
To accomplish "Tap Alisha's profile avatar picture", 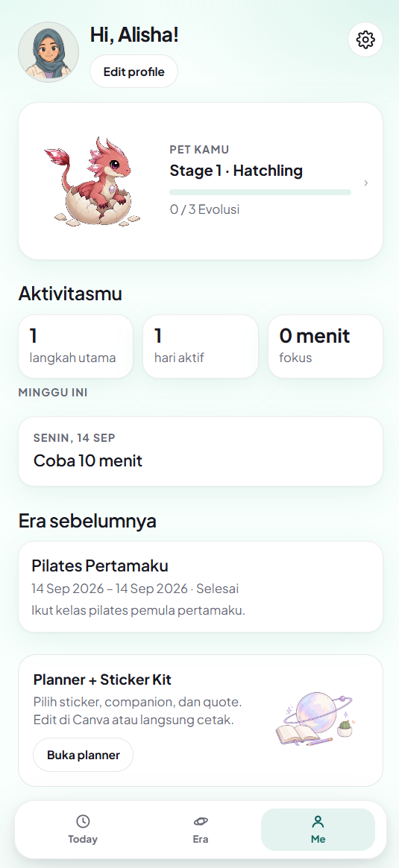I will point(48,52).
